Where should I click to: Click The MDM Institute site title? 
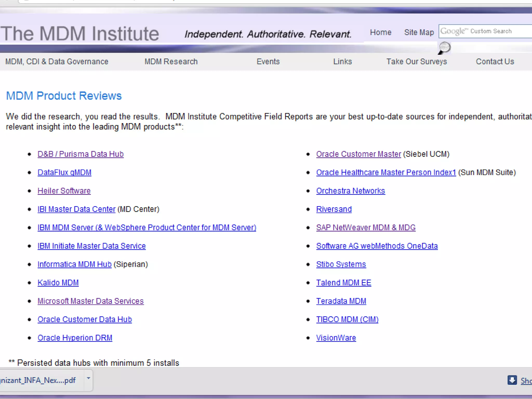pos(79,34)
